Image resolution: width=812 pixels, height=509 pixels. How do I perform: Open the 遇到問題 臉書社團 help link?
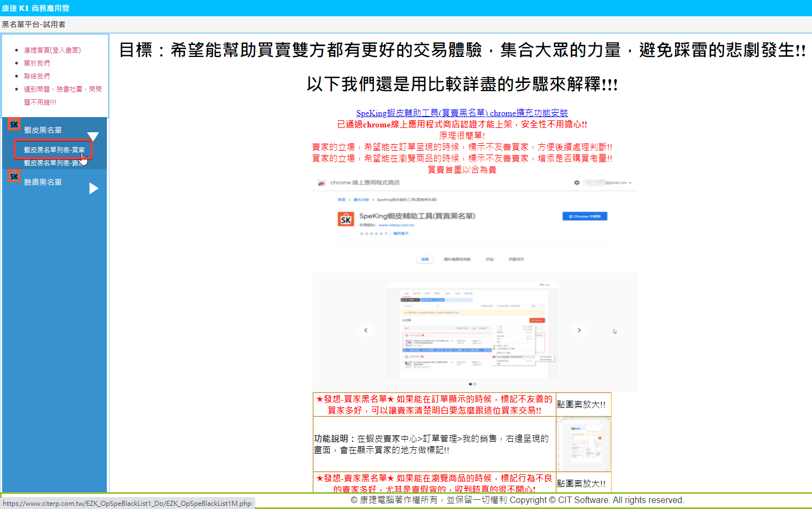pos(62,89)
